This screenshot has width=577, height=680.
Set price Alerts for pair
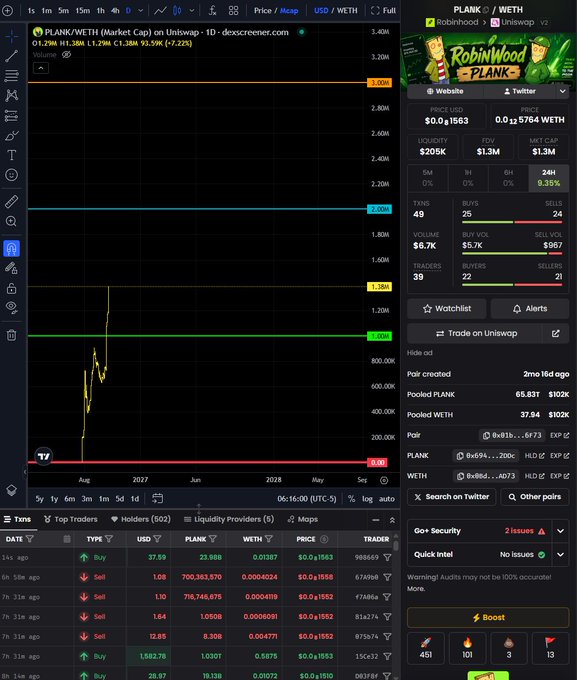[530, 308]
